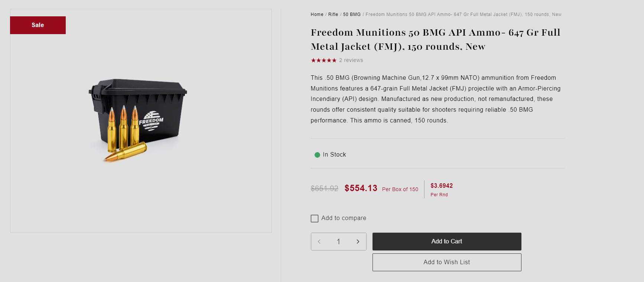
Task: Click the Add to compare label text
Action: 344,218
